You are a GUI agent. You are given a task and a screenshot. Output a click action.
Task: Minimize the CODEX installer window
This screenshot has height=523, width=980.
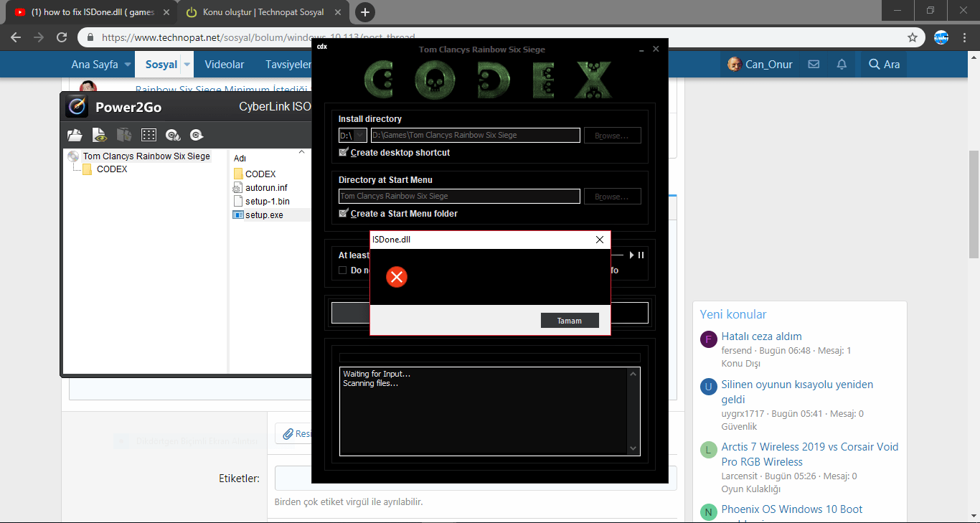pyautogui.click(x=641, y=50)
